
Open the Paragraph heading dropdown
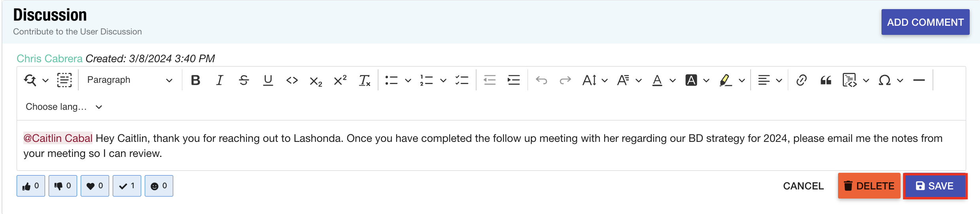tap(130, 80)
